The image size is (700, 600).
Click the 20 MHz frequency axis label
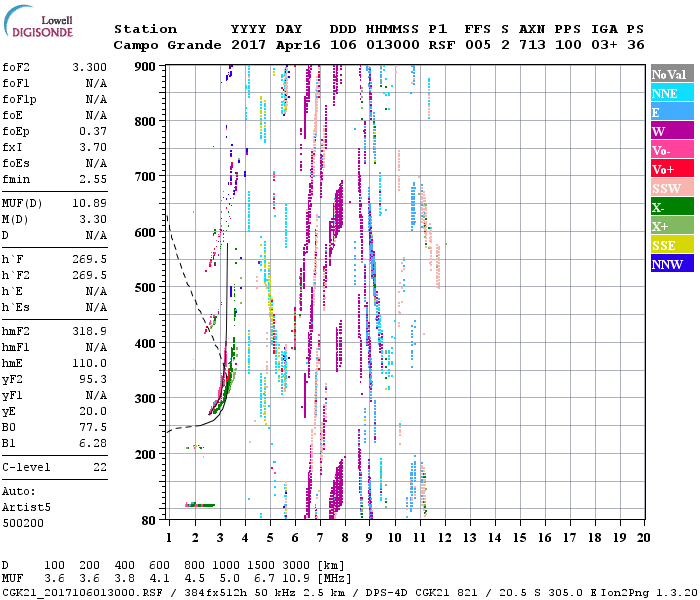(x=643, y=538)
